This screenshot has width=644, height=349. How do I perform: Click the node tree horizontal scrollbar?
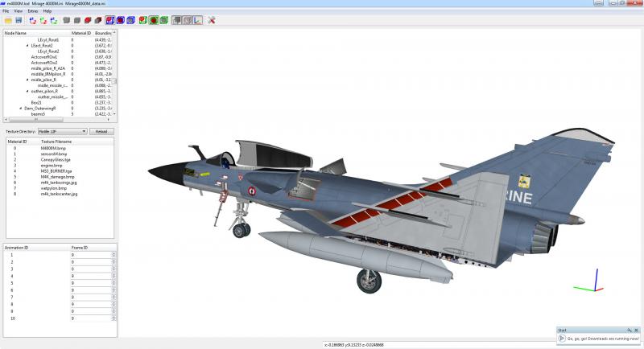[x=57, y=120]
